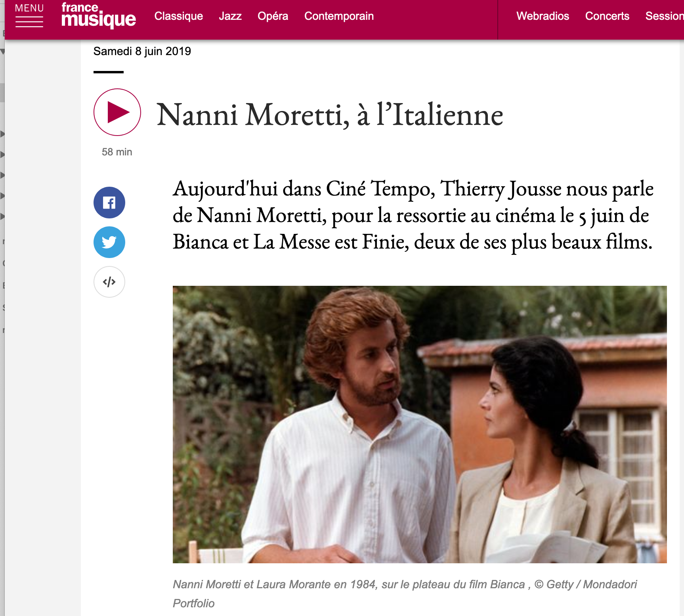Go to the France Musique logo home
Image resolution: width=684 pixels, height=616 pixels.
point(99,15)
